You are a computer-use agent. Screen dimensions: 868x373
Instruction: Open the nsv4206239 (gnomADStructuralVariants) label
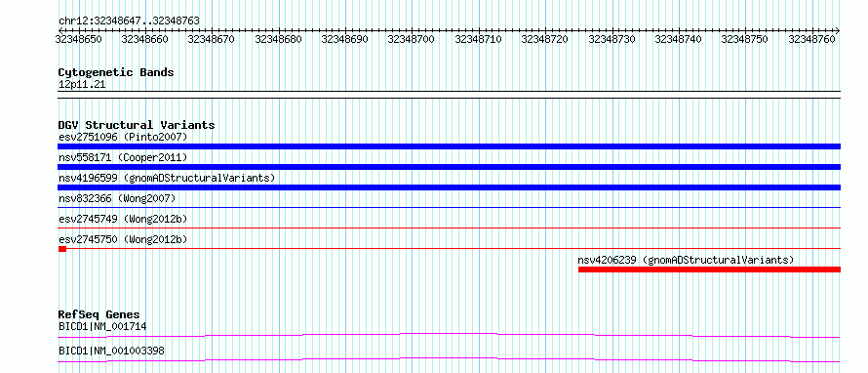(x=686, y=260)
